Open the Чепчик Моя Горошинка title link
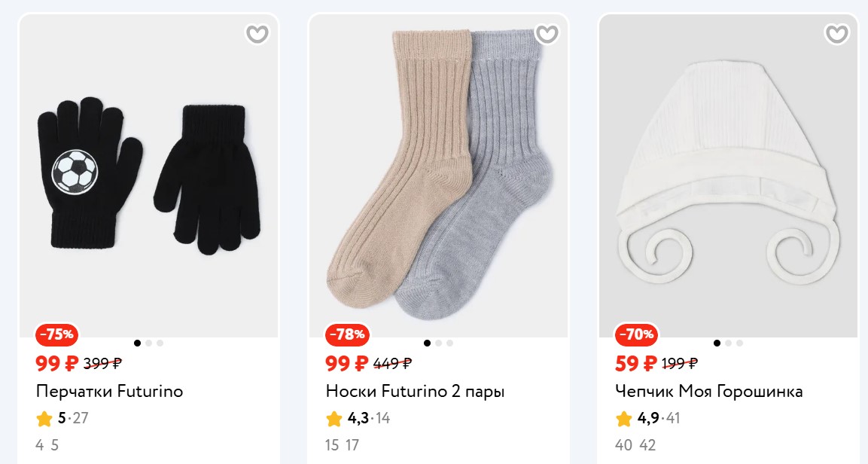The image size is (868, 464). coord(708,392)
